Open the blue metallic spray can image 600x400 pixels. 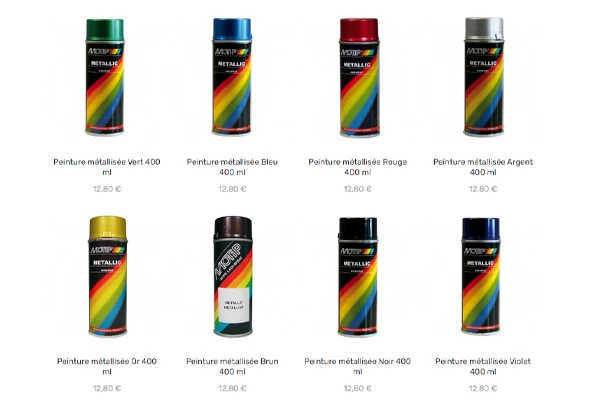232,77
